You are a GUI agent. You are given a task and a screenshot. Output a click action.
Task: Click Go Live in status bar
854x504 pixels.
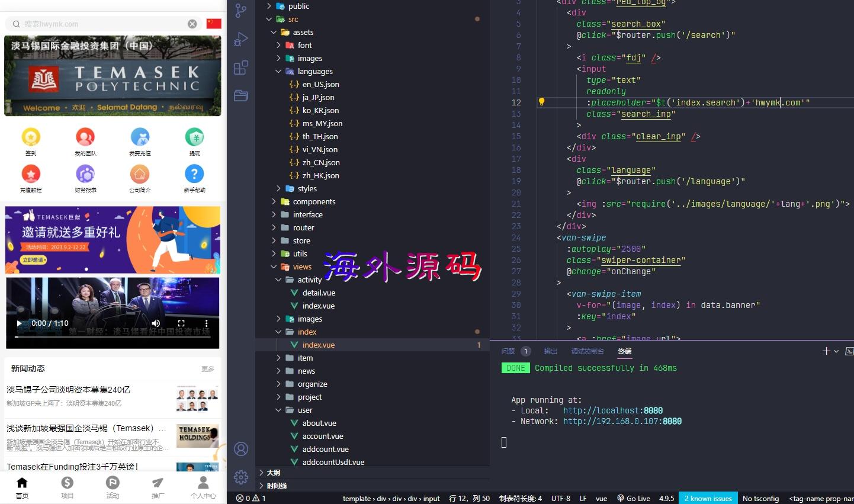click(x=633, y=498)
